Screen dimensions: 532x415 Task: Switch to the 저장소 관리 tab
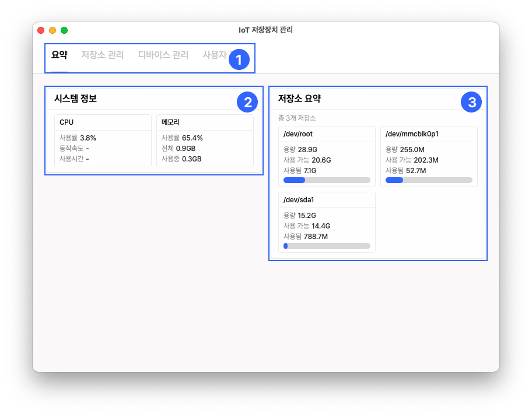point(102,55)
